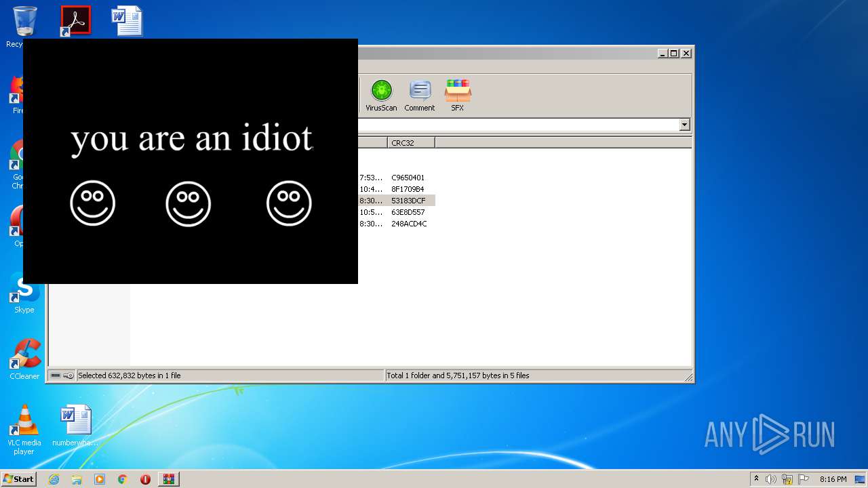Click the 'you are an idiot' window
This screenshot has width=868, height=488.
pos(191,161)
